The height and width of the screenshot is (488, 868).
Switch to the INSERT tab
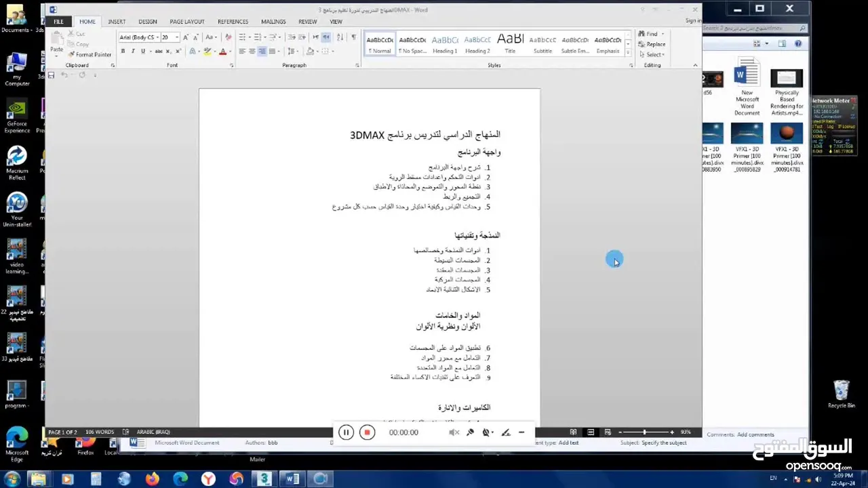pos(117,22)
